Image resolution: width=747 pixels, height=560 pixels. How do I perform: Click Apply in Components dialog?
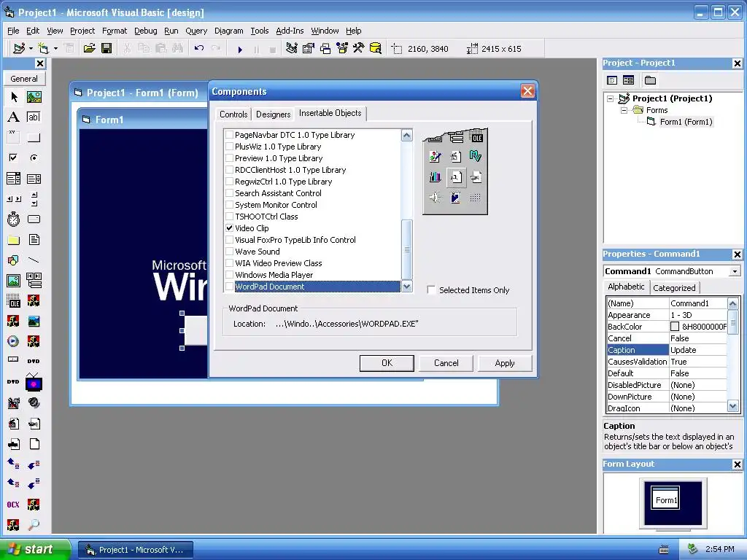[x=505, y=363]
